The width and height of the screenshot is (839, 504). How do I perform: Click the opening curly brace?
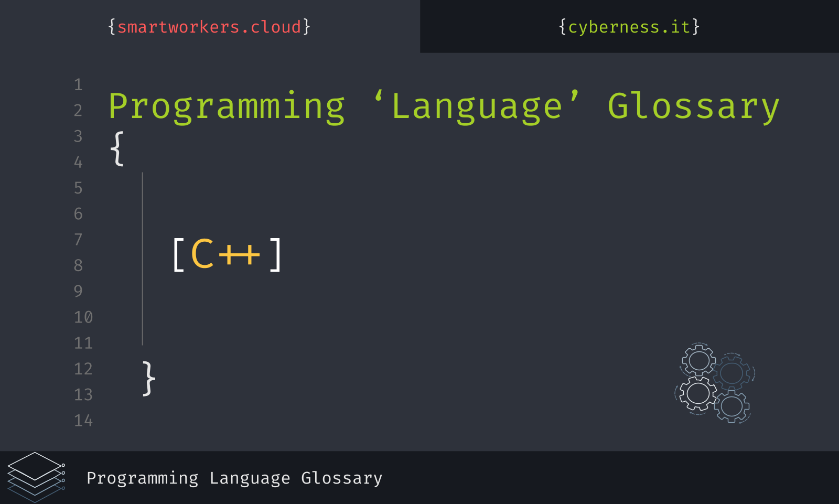117,149
